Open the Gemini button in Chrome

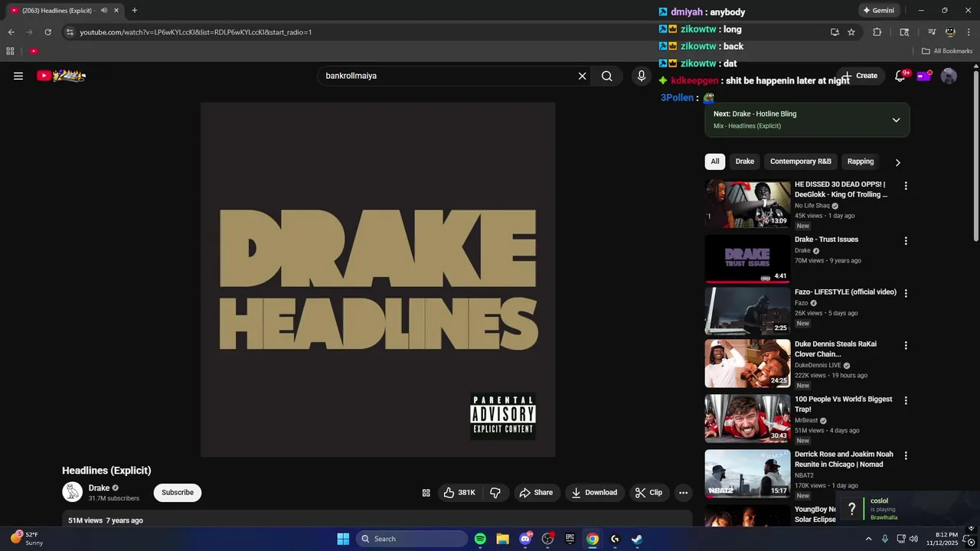click(878, 11)
